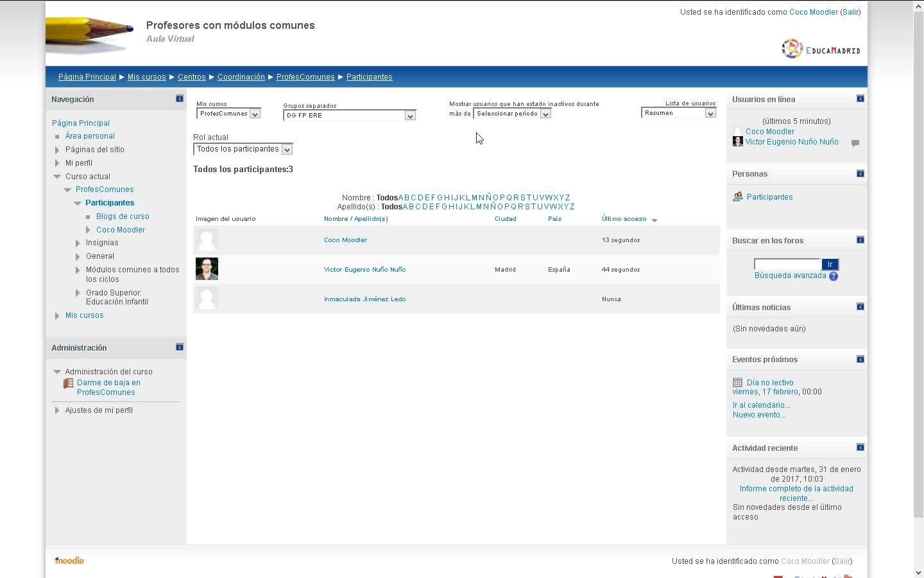Hide the Buscar en los foros block
The width and height of the screenshot is (924, 578).
coord(860,240)
